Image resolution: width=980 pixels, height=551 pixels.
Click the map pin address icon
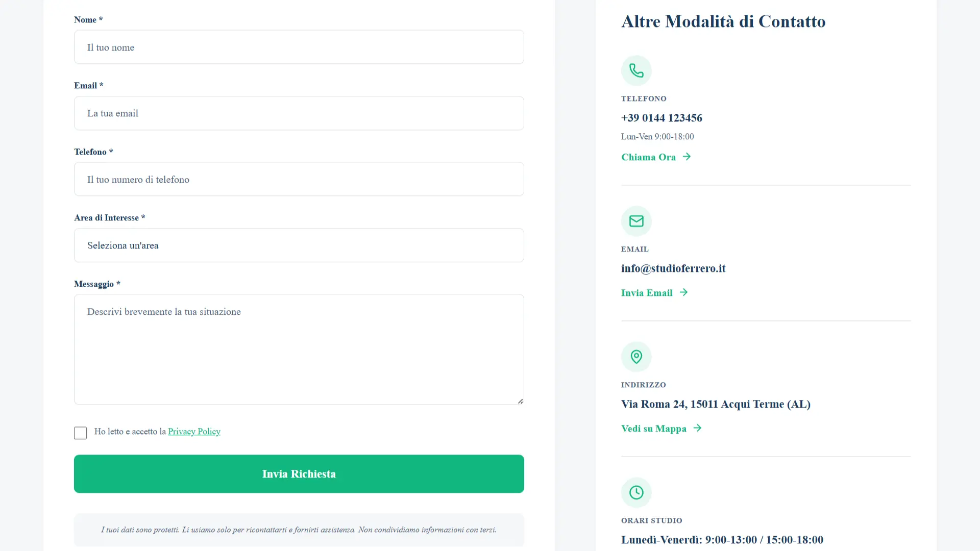point(636,357)
